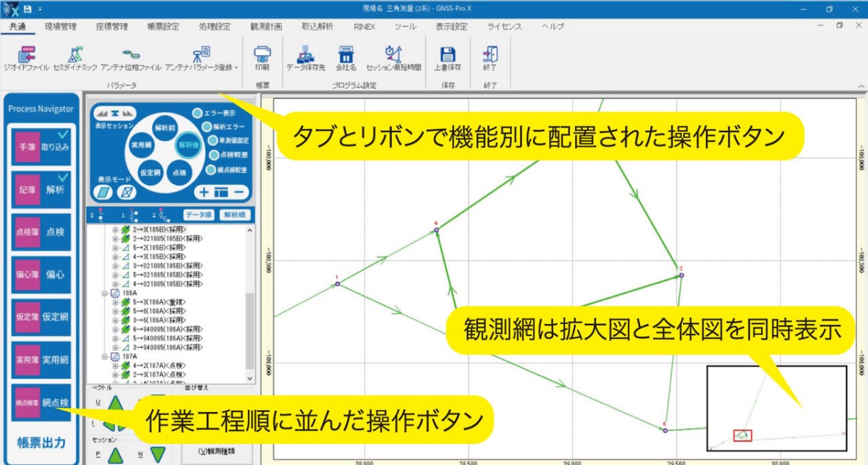Open the ヘルプ menu
The width and height of the screenshot is (868, 465).
click(x=552, y=26)
